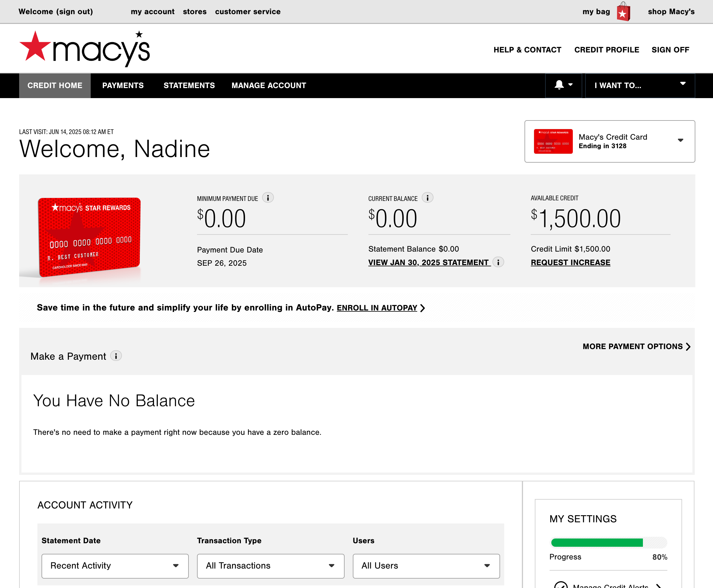Switch to the PAYMENTS tab
This screenshot has width=713, height=588.
(123, 85)
